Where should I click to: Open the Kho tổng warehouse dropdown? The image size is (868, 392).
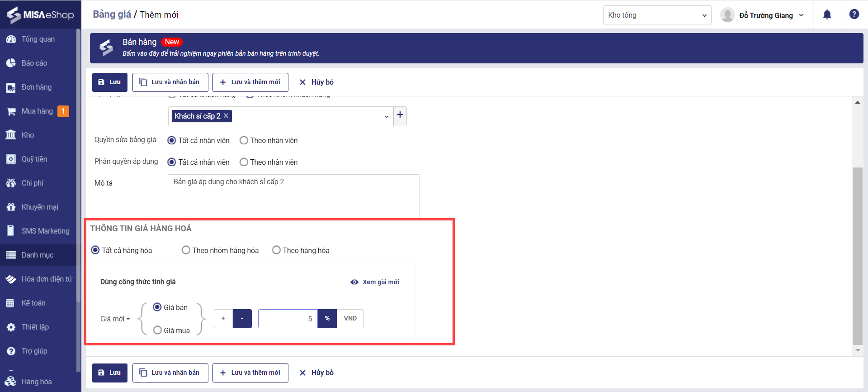(657, 15)
